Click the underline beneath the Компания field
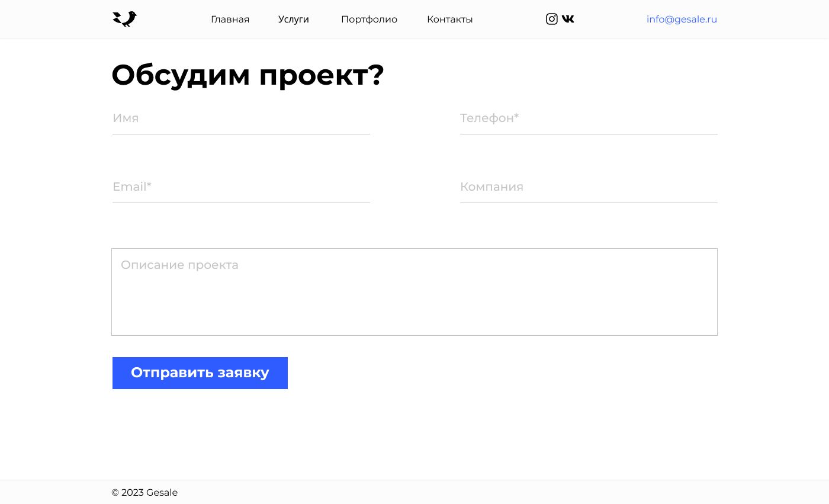The image size is (829, 504). (589, 203)
